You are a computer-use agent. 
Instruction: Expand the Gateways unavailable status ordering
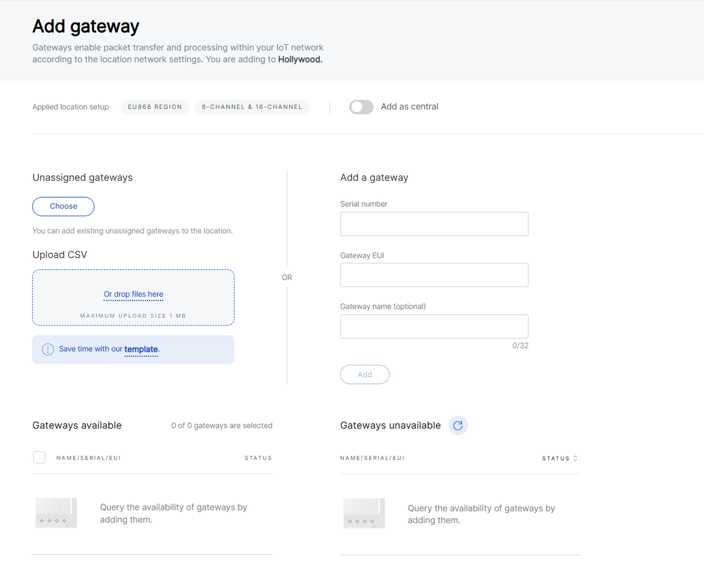pos(576,458)
